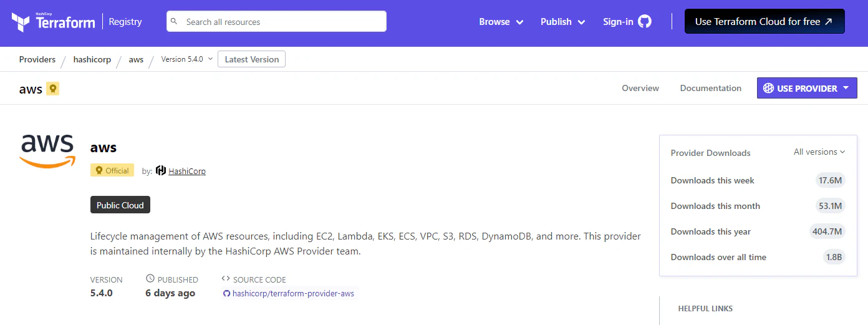This screenshot has height=325, width=868.
Task: Open the hashicorp breadcrumb link
Action: pos(92,59)
